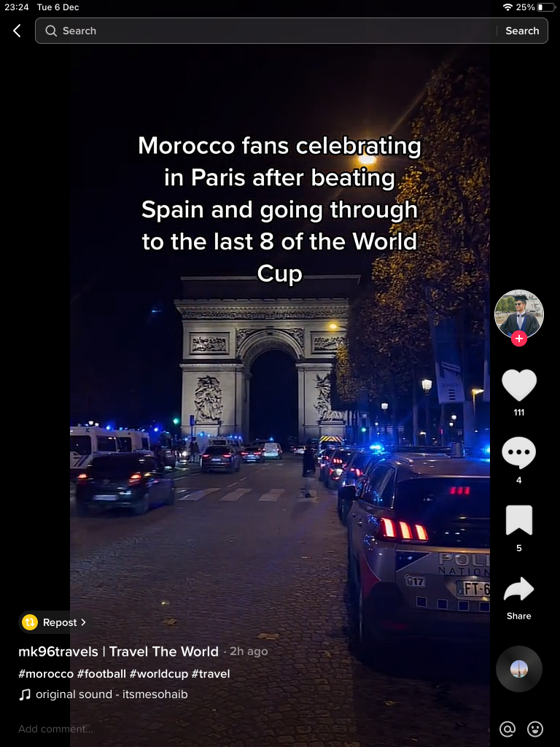The height and width of the screenshot is (747, 560).
Task: View the creator's profile picture
Action: click(x=518, y=314)
